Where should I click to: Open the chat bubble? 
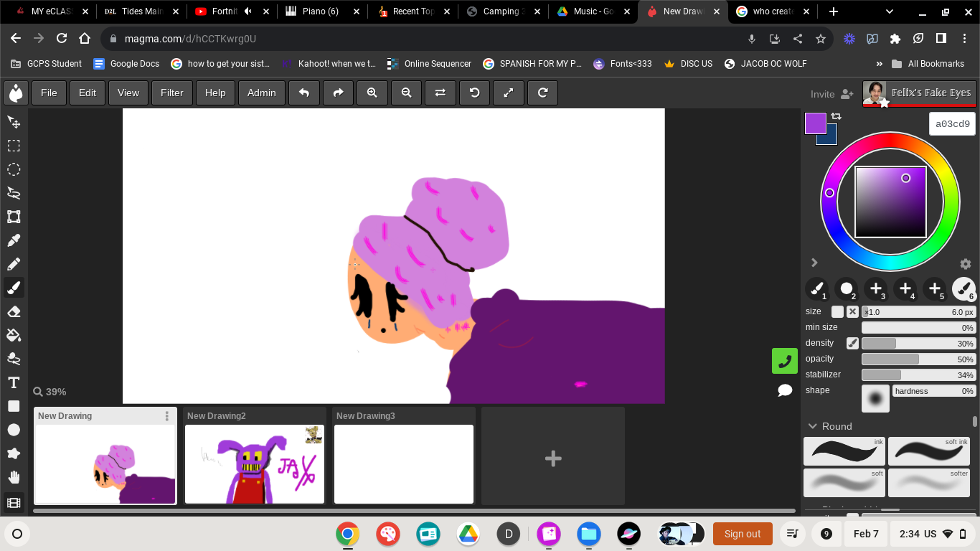click(x=785, y=390)
